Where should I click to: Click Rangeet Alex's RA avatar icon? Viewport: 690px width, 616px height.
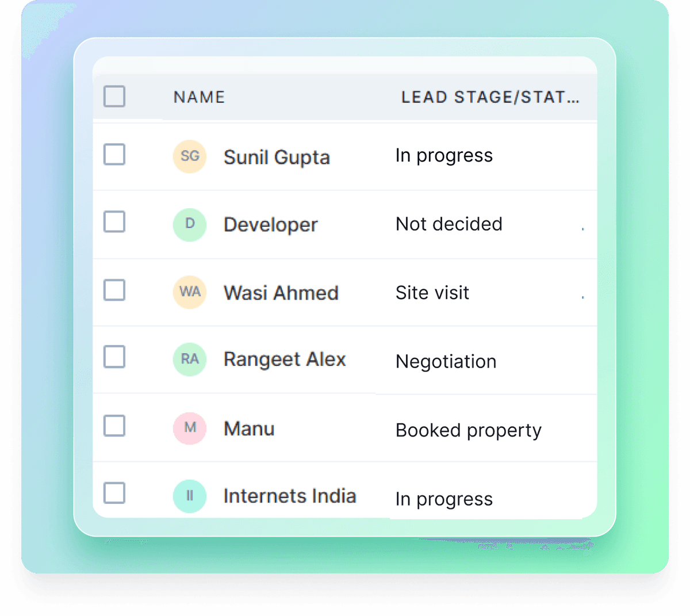[x=190, y=359]
